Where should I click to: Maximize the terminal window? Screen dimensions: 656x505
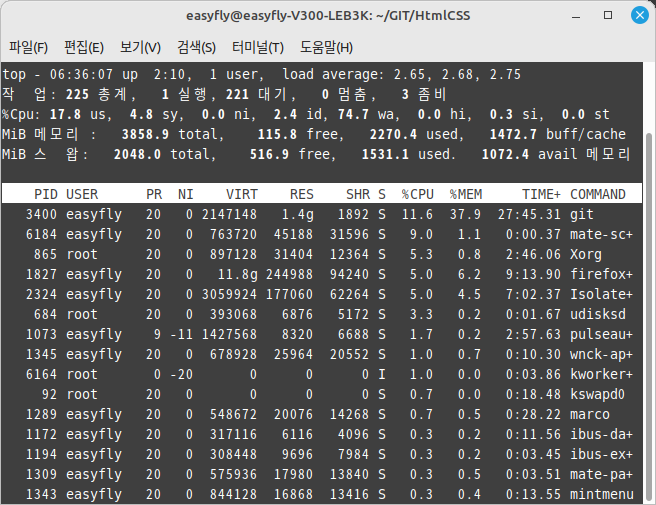(608, 15)
